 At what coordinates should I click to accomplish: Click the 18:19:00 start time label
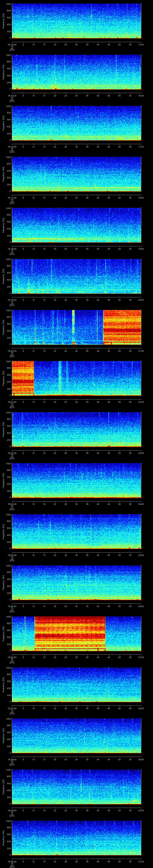(x=12, y=300)
